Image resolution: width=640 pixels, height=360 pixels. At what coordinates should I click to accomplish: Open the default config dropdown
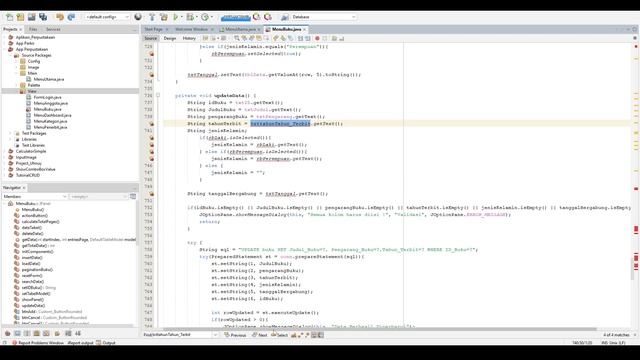click(x=107, y=17)
